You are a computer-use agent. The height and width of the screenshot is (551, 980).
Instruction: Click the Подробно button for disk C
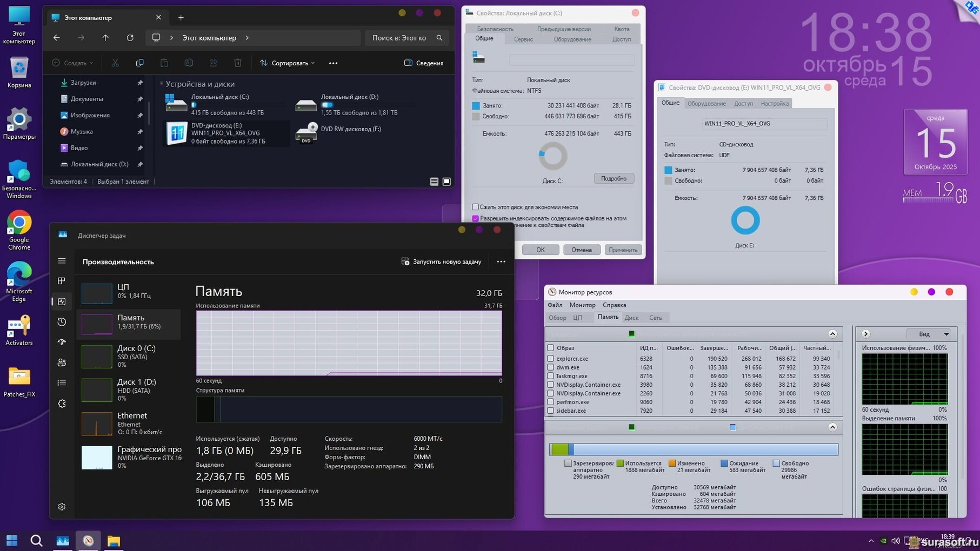coord(614,178)
